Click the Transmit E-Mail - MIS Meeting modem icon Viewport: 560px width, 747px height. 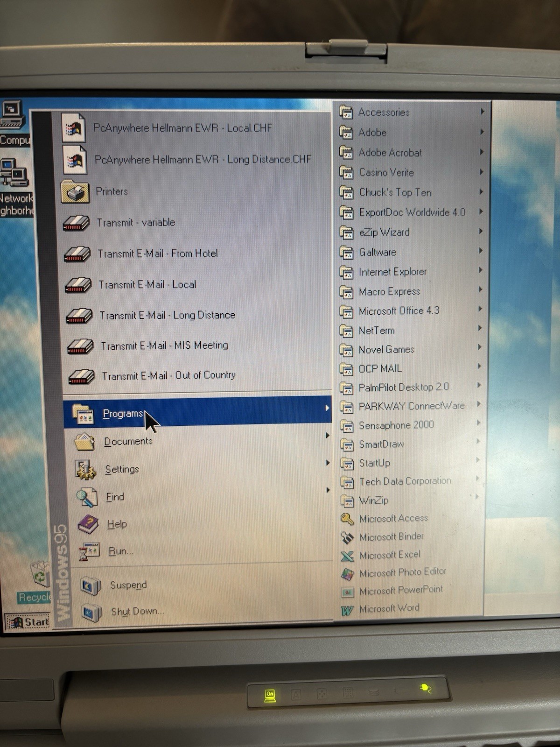(81, 346)
